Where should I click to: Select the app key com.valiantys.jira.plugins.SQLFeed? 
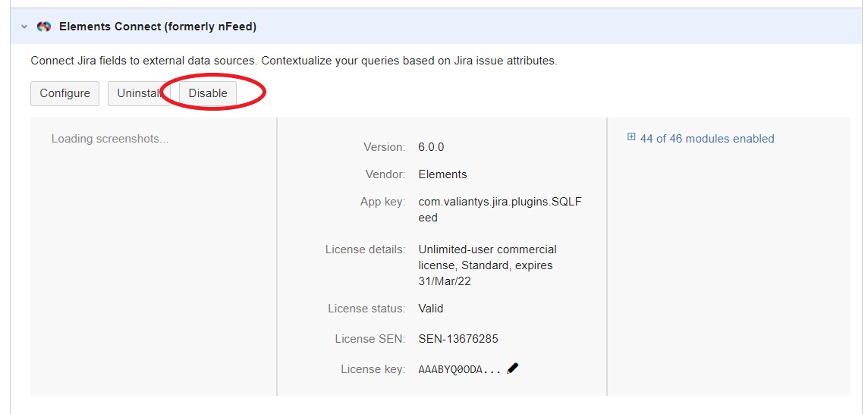click(x=500, y=209)
